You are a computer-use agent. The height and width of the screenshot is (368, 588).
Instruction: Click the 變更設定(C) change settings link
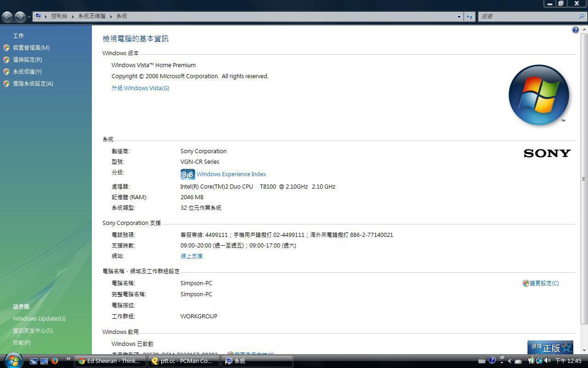[544, 283]
